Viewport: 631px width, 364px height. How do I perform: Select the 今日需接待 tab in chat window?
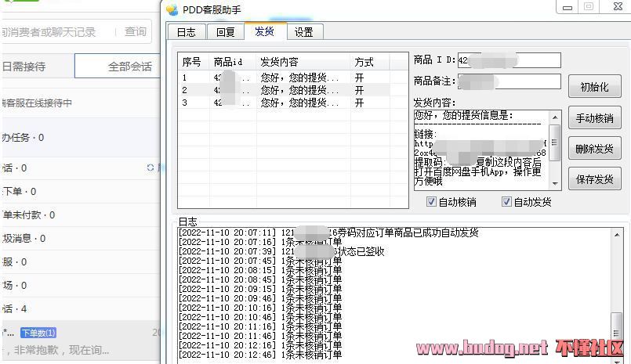pos(37,67)
